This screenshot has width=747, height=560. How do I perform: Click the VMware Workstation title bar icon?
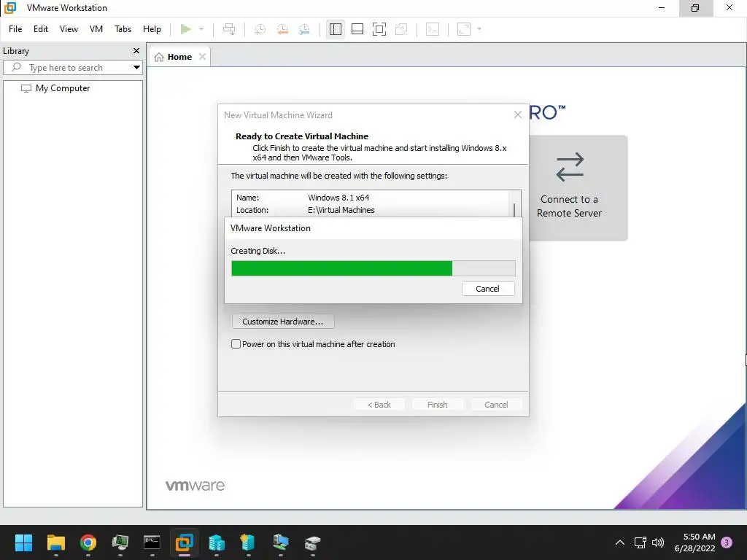(x=10, y=7)
